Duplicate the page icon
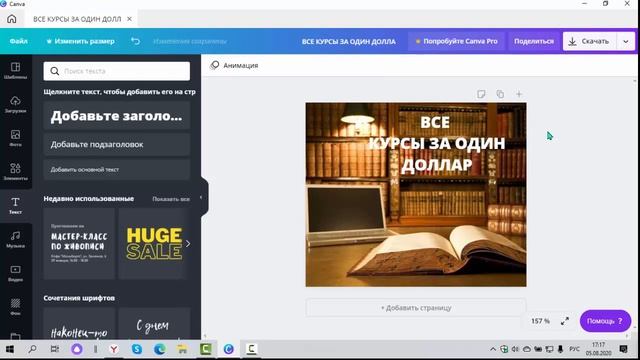The width and height of the screenshot is (640, 360). point(500,94)
